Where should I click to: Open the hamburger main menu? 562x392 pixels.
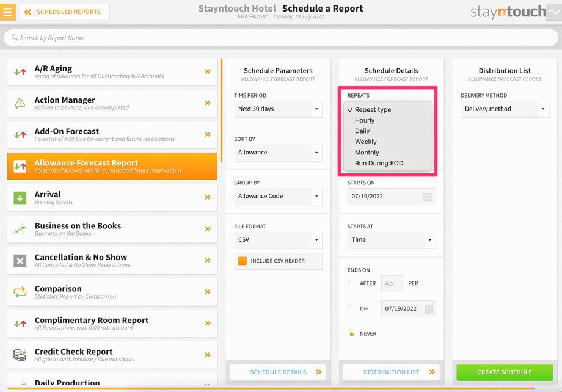[x=7, y=12]
